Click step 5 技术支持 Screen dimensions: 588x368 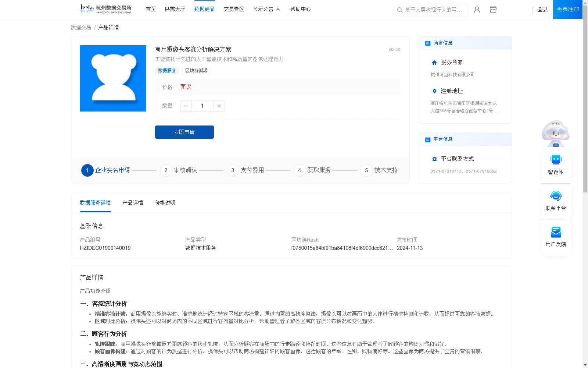[x=379, y=170]
